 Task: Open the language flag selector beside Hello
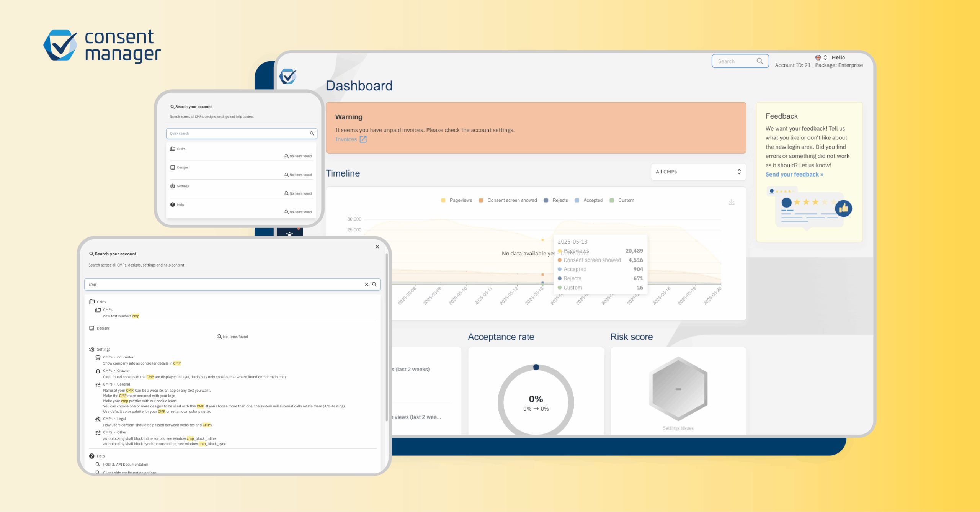818,57
